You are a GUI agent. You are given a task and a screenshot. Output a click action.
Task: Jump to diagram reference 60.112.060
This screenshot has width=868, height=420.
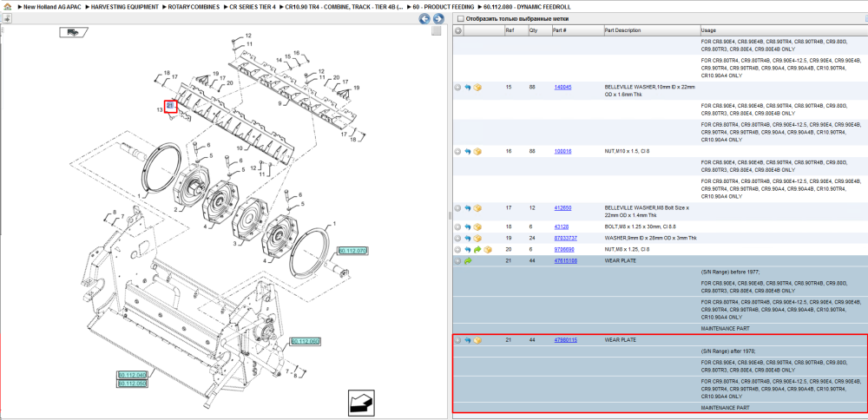[306, 341]
